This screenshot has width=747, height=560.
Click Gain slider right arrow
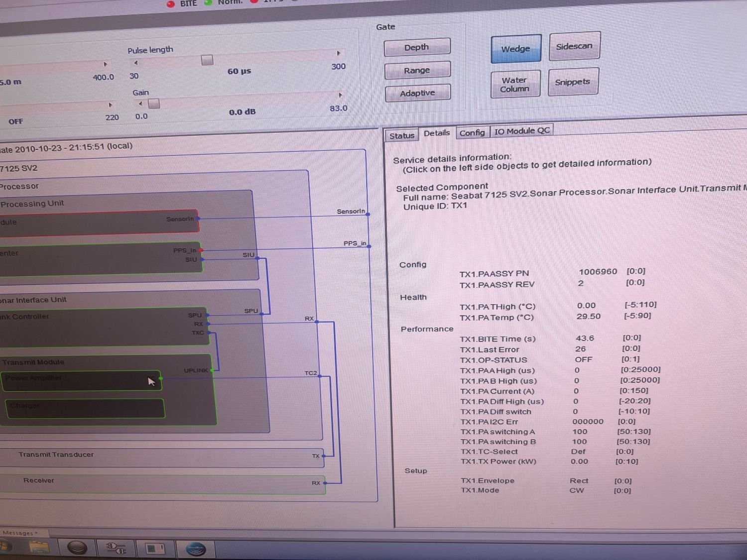[x=340, y=95]
